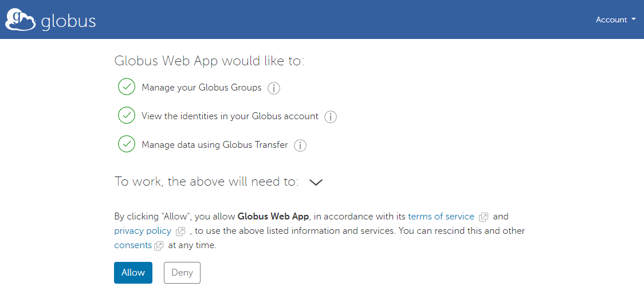Open the privacy policy link
644x306 pixels.
pyautogui.click(x=143, y=231)
